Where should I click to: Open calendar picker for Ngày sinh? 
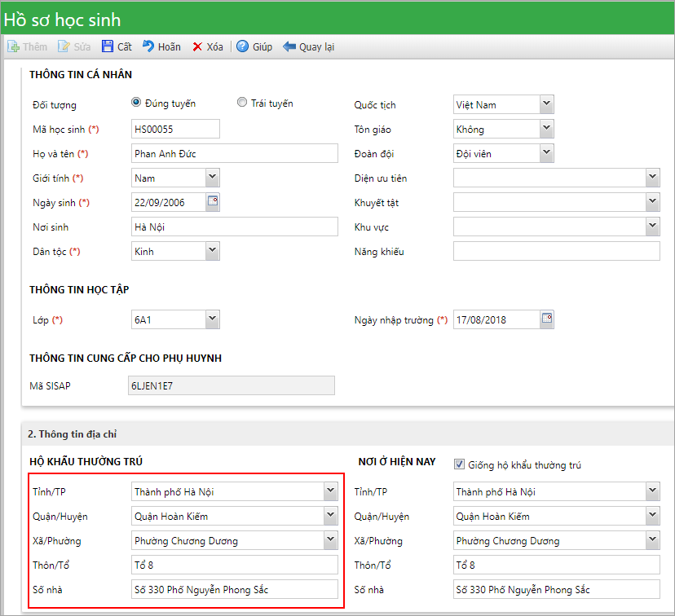point(213,201)
